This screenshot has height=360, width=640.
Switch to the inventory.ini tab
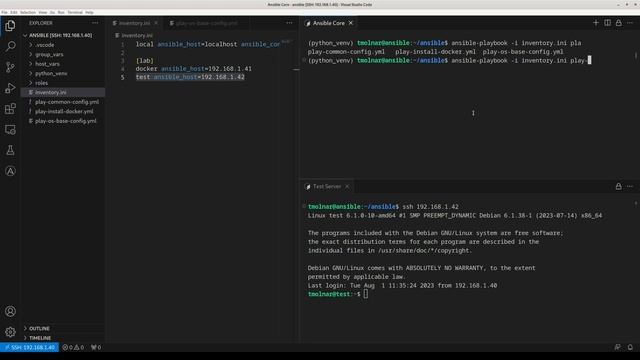135,23
